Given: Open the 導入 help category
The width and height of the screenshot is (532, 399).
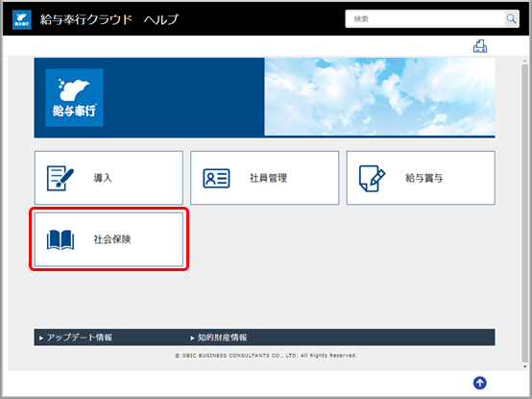Looking at the screenshot, I should pyautogui.click(x=109, y=178).
